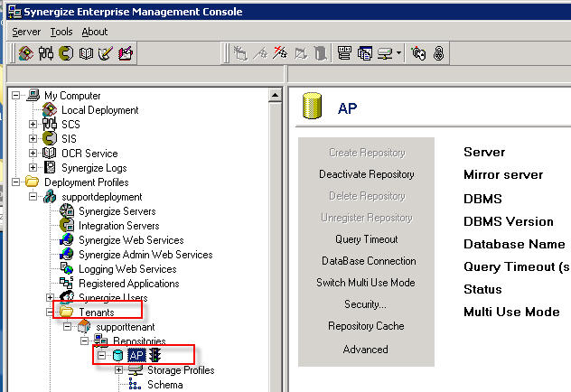Screen dimensions: 571x392
Task: Click the SIS toolbar icon
Action: pos(66,53)
